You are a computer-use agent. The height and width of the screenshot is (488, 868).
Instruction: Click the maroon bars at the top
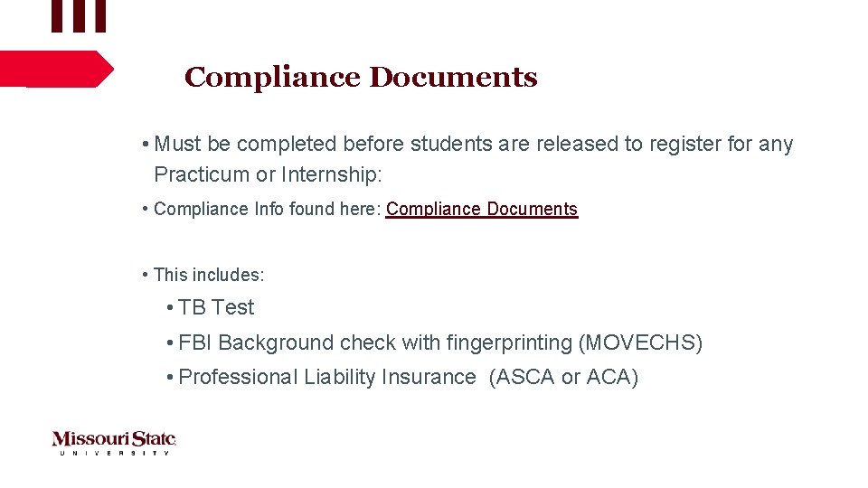(78, 14)
